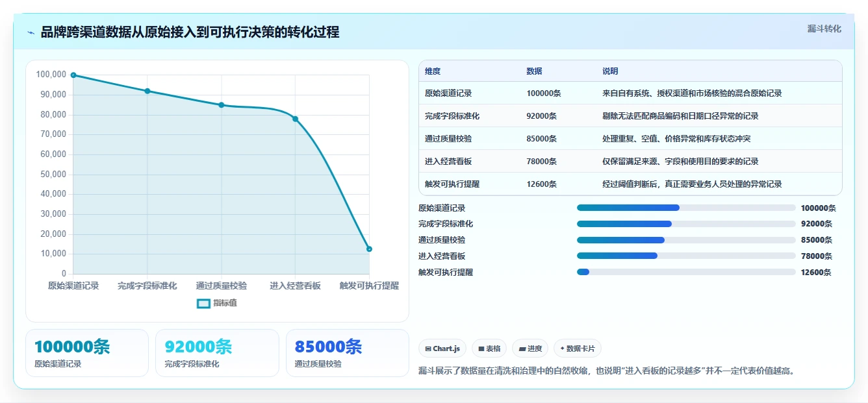
Task: Click progress value 12600条
Action: pyautogui.click(x=816, y=273)
